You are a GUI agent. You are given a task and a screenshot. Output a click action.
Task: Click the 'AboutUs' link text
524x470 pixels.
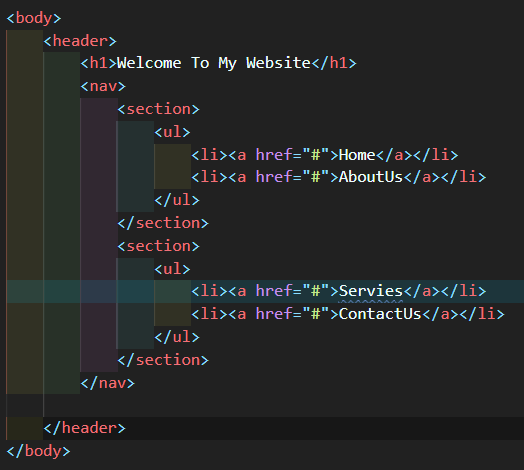[x=371, y=177]
